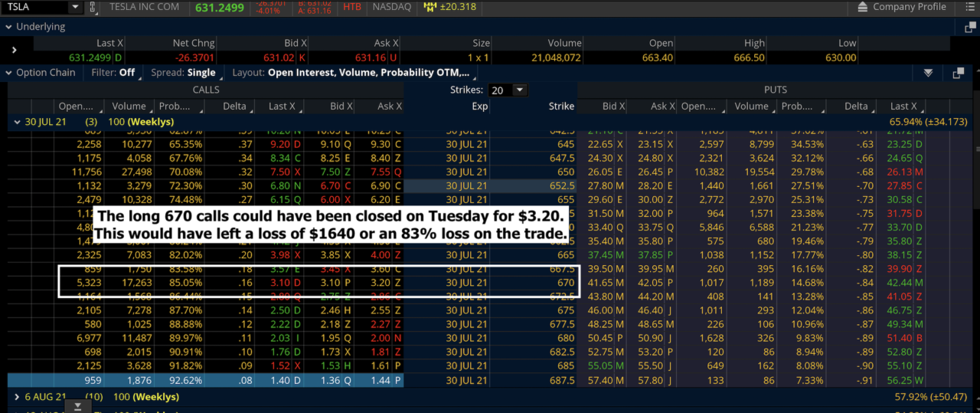Click the 645 strike cell
This screenshot has height=413, width=980.
566,144
